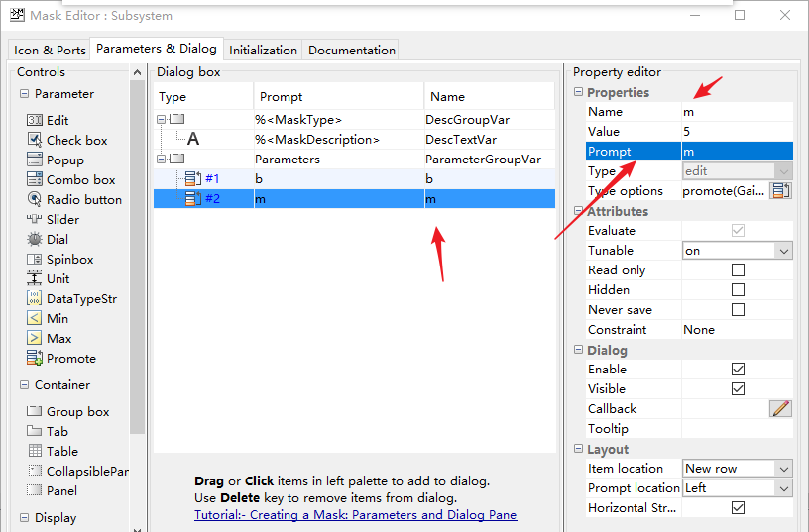Open the Tunable dropdown
The width and height of the screenshot is (809, 532).
[738, 251]
